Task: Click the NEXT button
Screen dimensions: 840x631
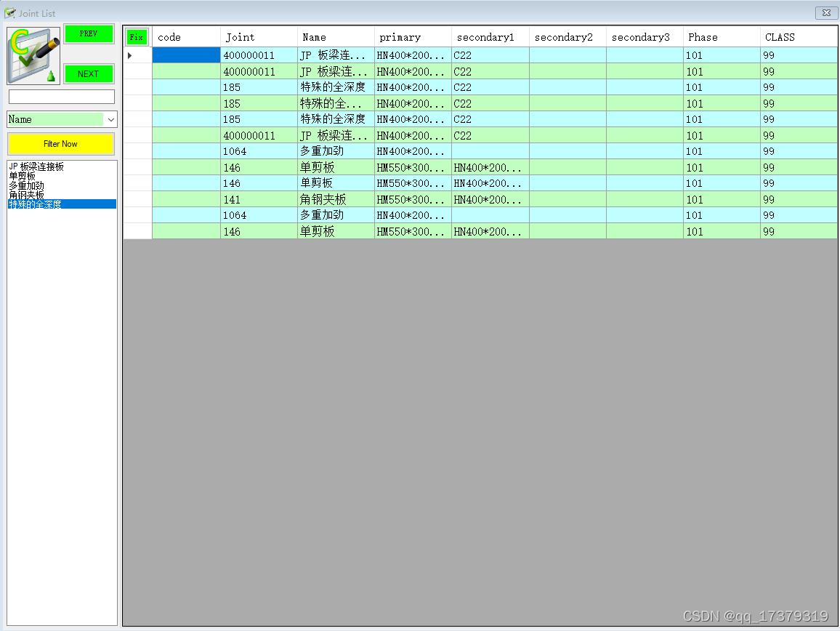Action: (89, 74)
